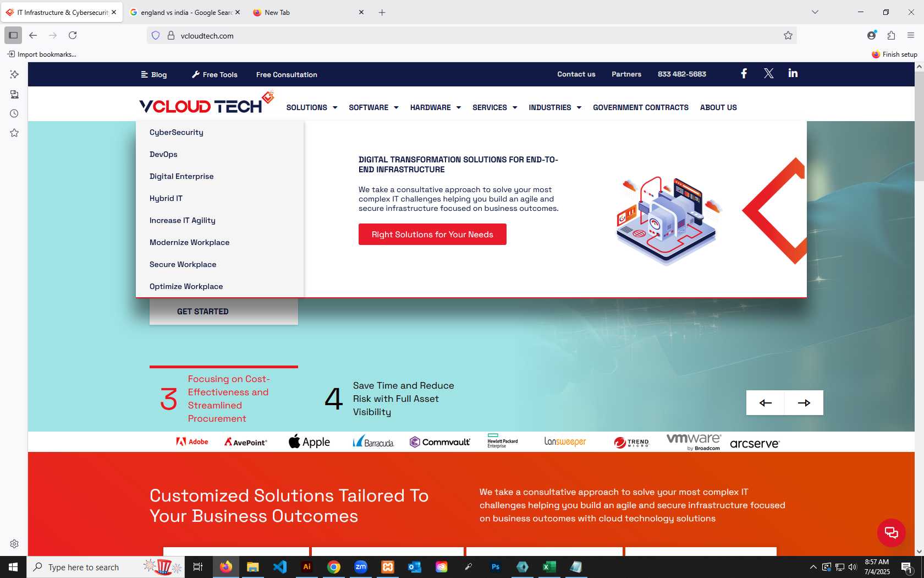Open Zoom from the taskbar
The height and width of the screenshot is (578, 924).
(x=361, y=567)
